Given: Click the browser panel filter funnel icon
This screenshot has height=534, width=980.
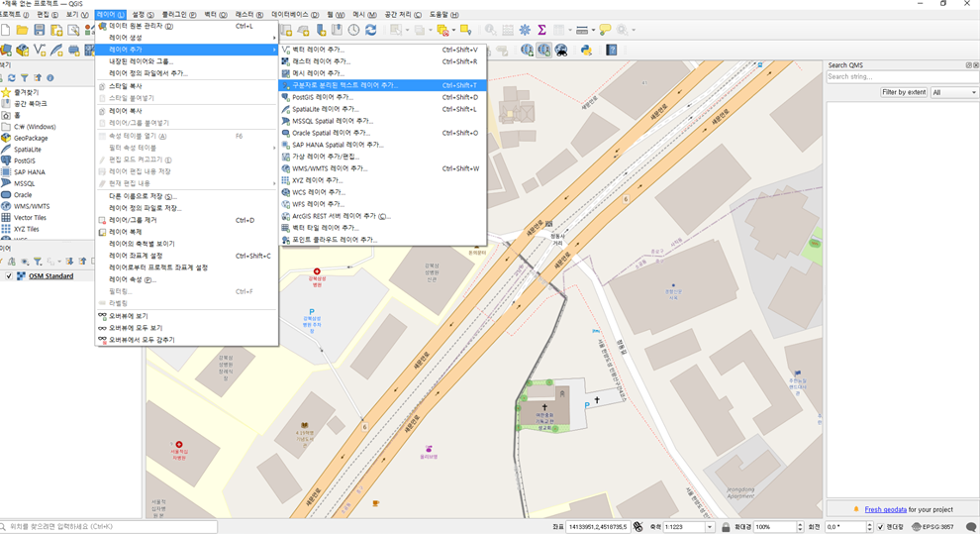Looking at the screenshot, I should point(25,78).
